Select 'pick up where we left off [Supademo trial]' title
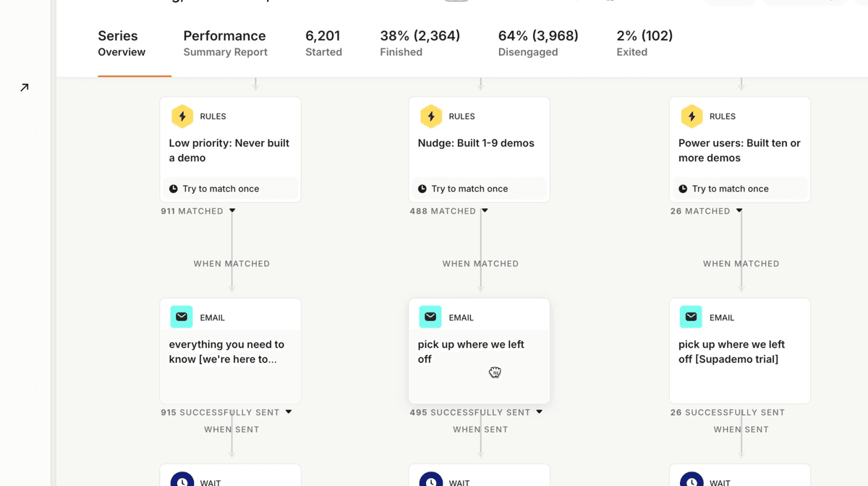The image size is (868, 486). pyautogui.click(x=731, y=351)
